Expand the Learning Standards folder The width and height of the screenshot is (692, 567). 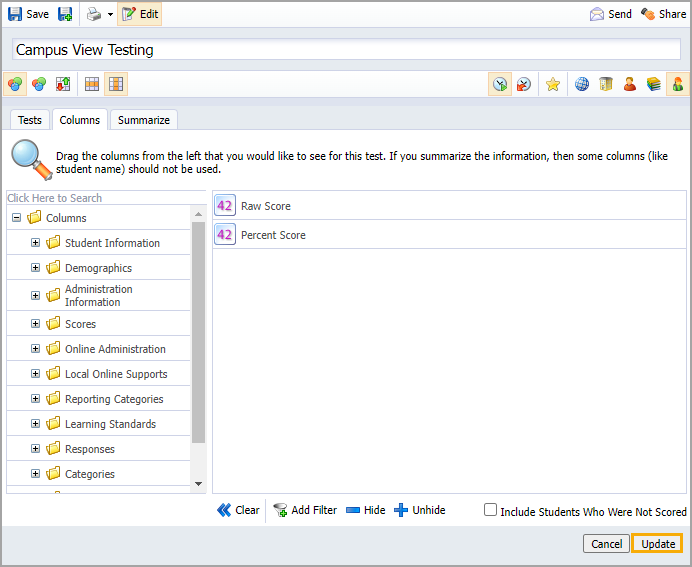(35, 424)
